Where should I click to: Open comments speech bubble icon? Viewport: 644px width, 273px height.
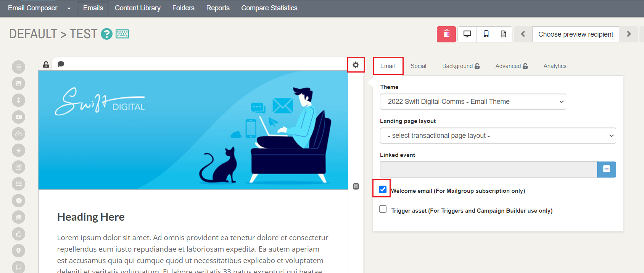point(61,64)
